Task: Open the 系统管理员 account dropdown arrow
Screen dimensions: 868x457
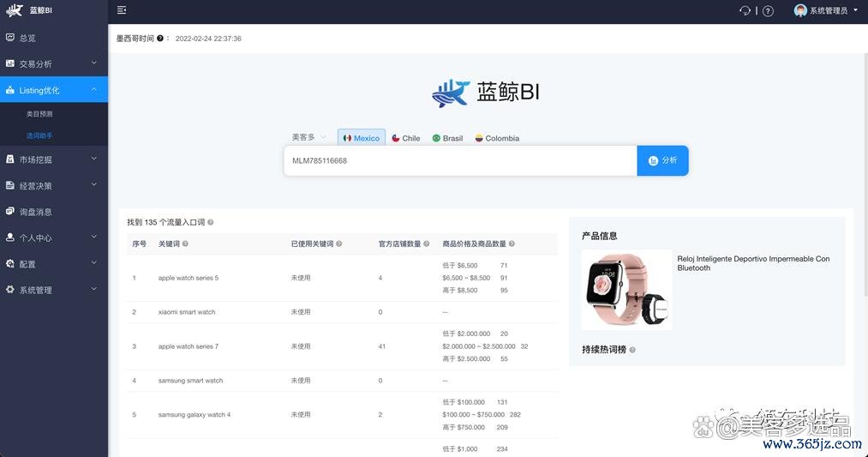Action: [855, 10]
